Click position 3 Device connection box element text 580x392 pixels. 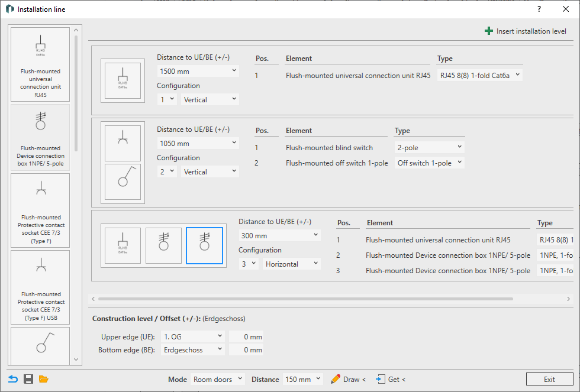click(448, 271)
